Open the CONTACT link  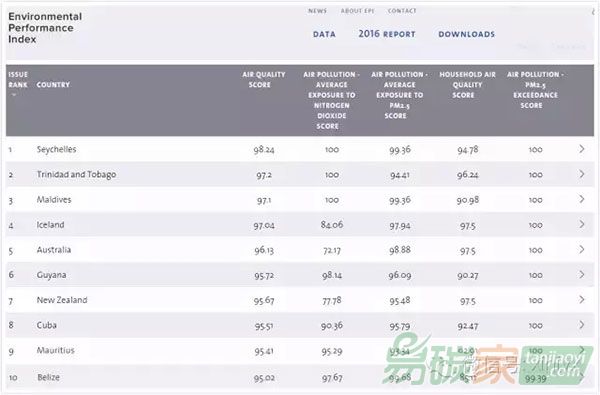(402, 11)
